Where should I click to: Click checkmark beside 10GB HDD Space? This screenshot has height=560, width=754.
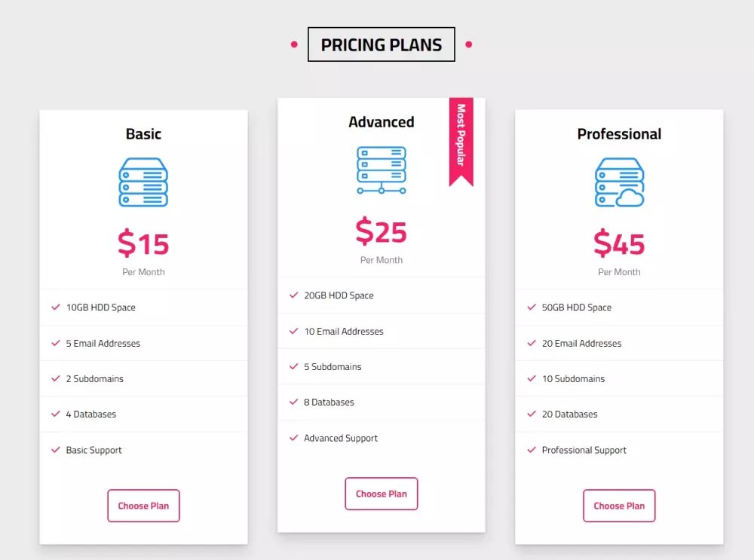point(56,308)
